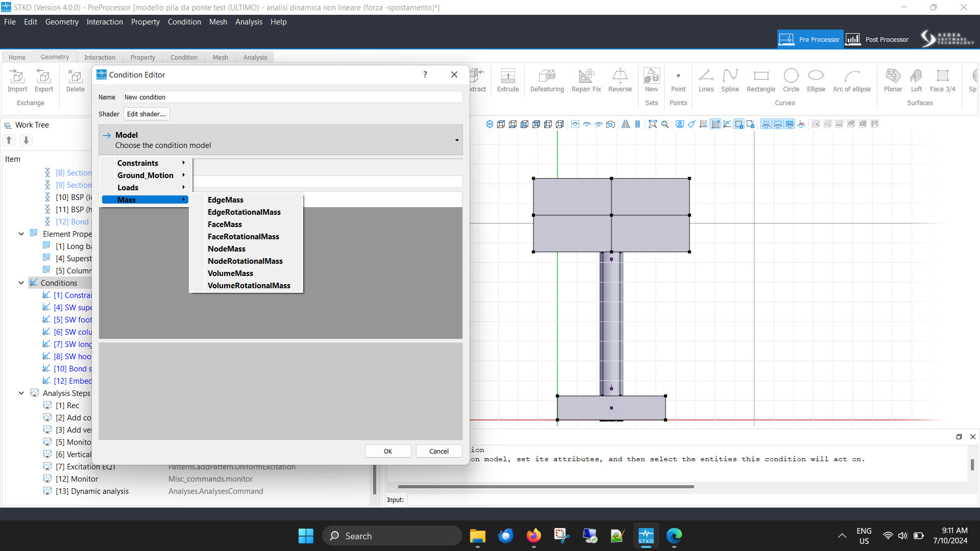This screenshot has height=551, width=980.
Task: Collapse the Conditions tree node
Action: tap(21, 283)
